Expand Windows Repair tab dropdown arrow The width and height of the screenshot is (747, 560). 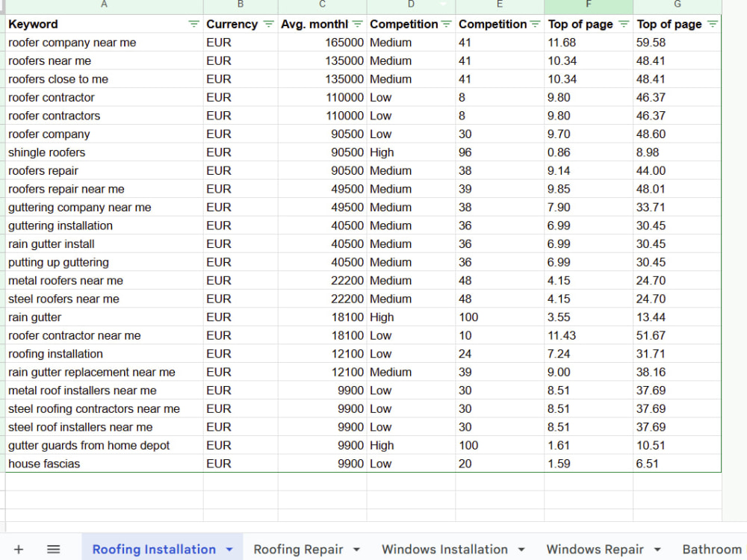point(657,550)
